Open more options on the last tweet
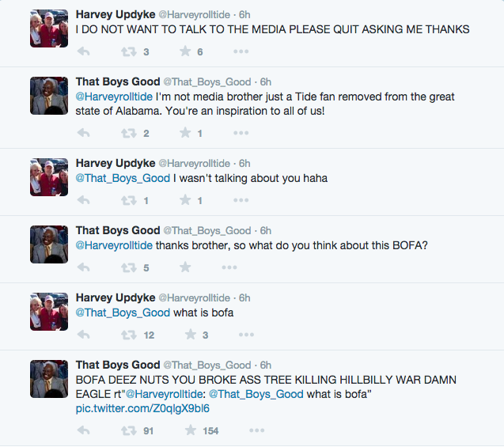 tap(257, 430)
